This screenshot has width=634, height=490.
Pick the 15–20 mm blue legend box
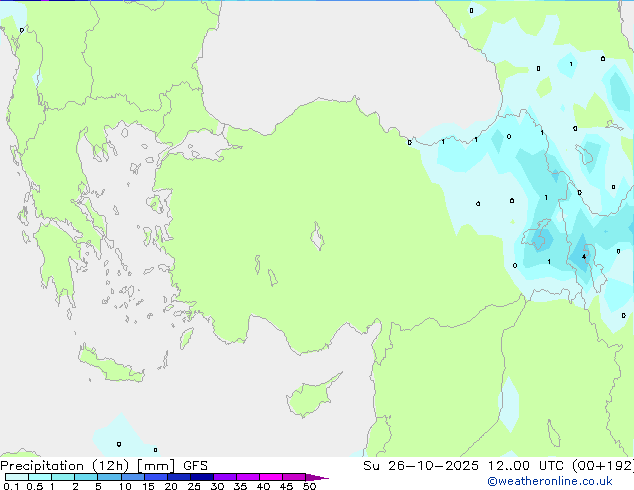click(x=156, y=477)
